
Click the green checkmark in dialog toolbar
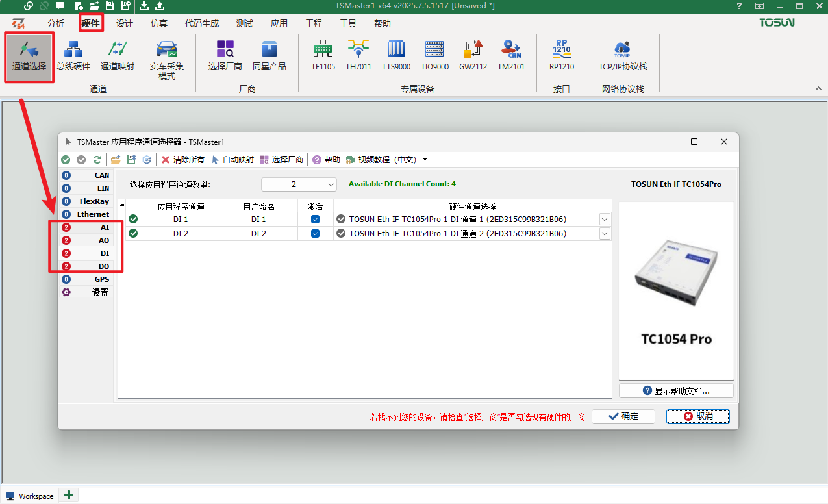(66, 160)
